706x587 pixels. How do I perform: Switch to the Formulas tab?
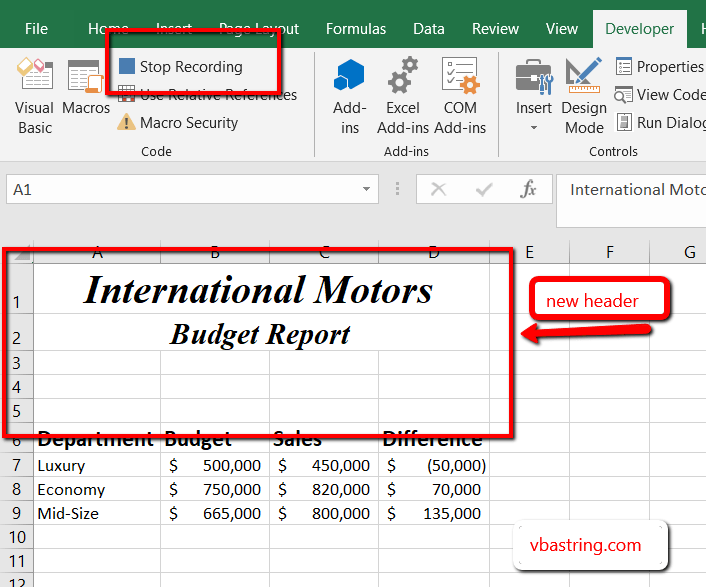[x=356, y=29]
